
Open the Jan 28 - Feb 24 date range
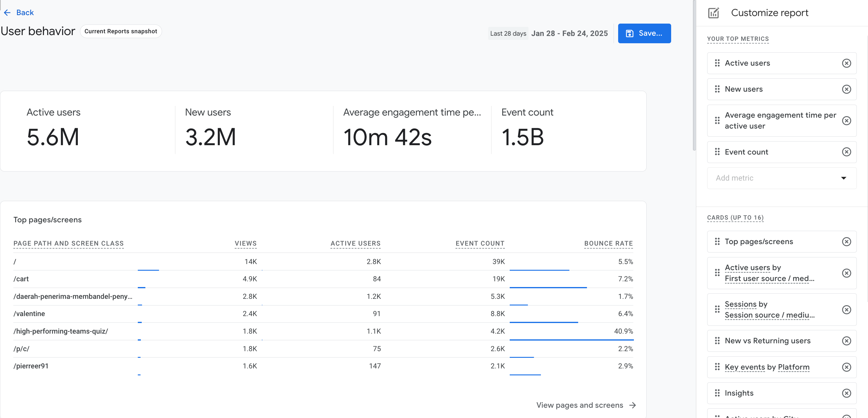[569, 33]
